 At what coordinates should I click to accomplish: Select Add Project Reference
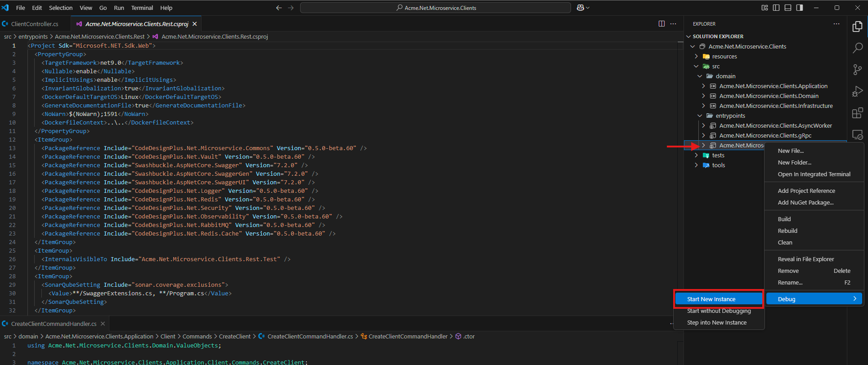[x=814, y=191]
